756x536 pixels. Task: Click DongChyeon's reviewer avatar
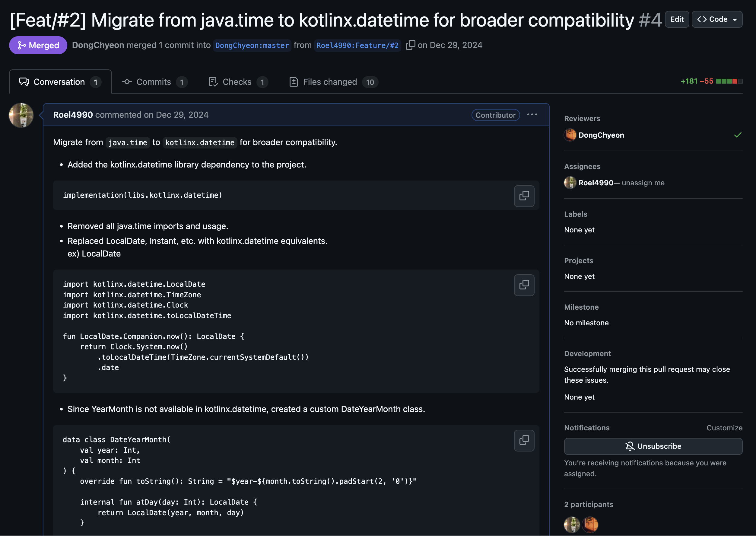[x=570, y=135]
